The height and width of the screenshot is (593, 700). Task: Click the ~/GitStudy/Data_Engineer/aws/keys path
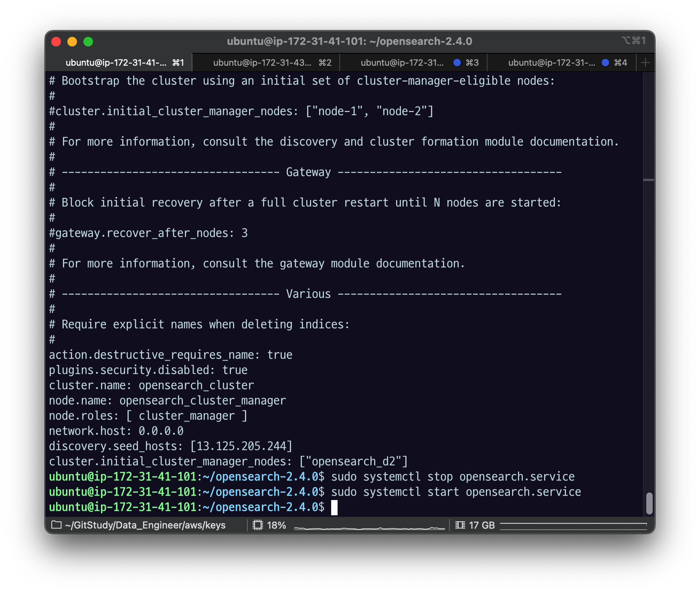coord(145,525)
